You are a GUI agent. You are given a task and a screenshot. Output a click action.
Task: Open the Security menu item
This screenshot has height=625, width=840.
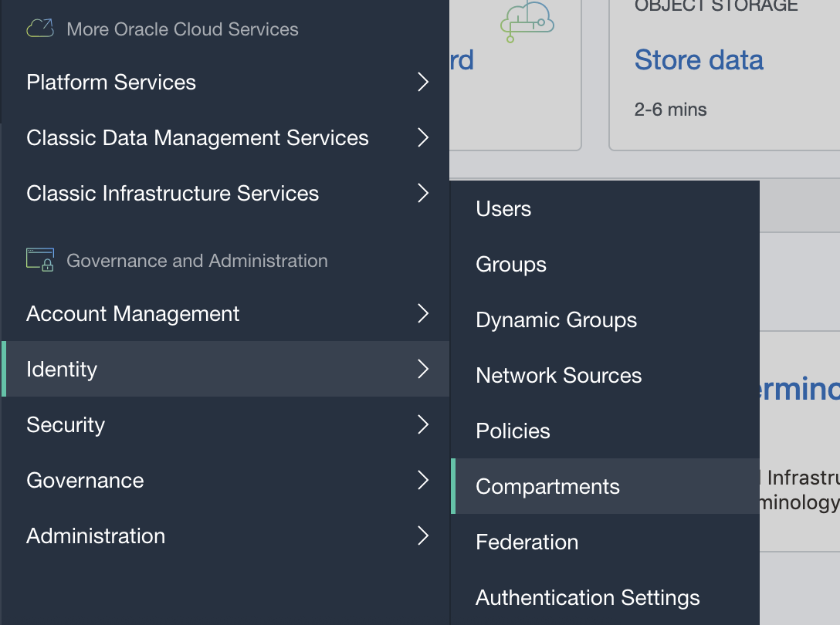(x=66, y=424)
